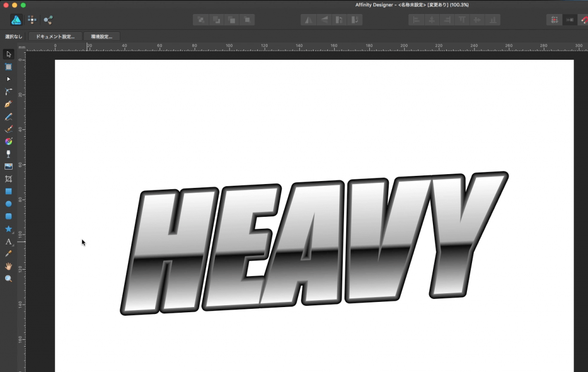Select the Place Image tool
588x372 pixels.
(x=9, y=166)
